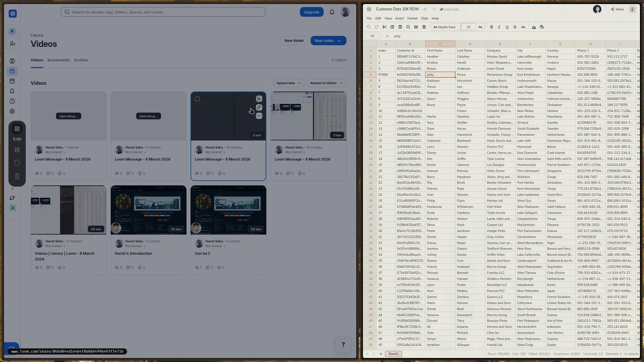Invite teammates from Loom sidebar
Screen dimensions: 644x362
coord(13,44)
